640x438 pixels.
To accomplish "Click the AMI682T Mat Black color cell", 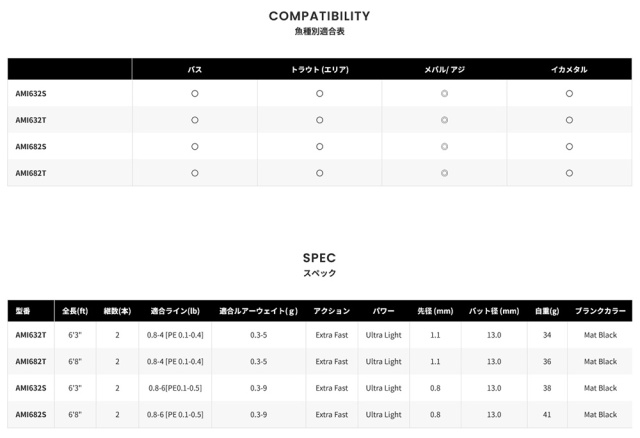I will (600, 362).
